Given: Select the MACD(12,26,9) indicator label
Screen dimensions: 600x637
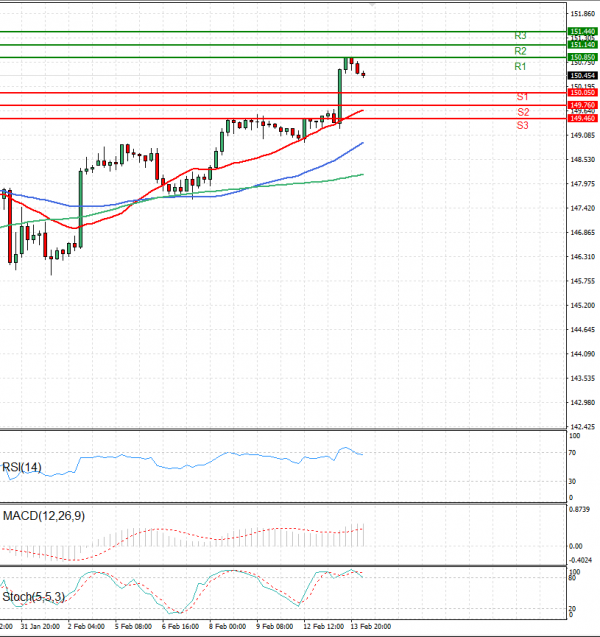Looking at the screenshot, I should click(44, 516).
